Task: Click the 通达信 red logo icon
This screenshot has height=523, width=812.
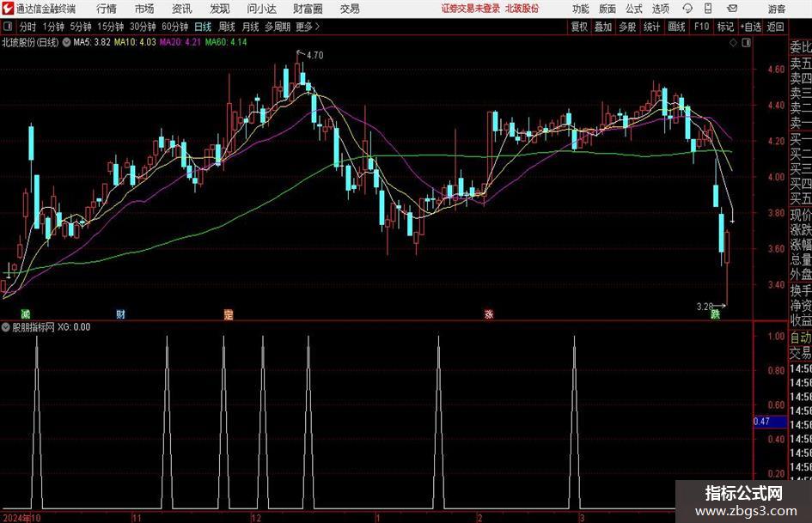Action: (x=7, y=9)
